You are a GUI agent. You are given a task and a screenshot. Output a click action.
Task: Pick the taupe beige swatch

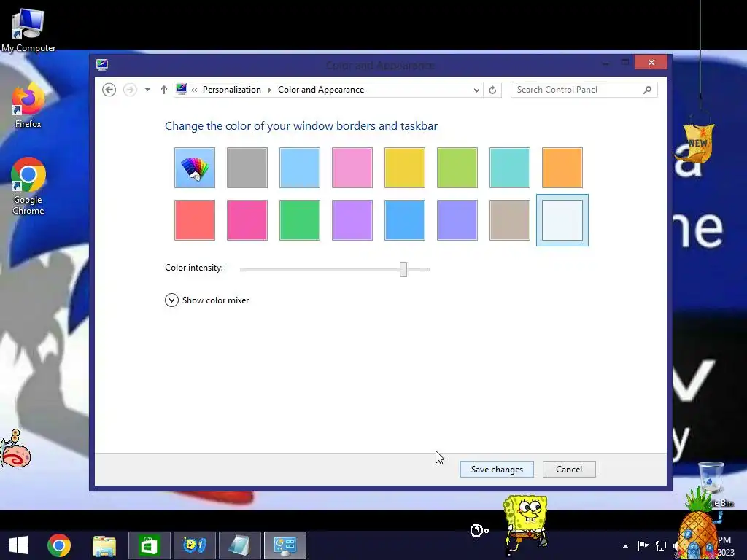pos(509,220)
